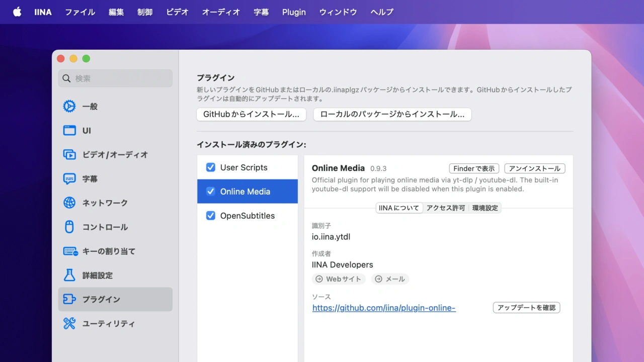This screenshot has height=362, width=644.
Task: Select the UI window icon in sidebar
Action: [x=69, y=131]
